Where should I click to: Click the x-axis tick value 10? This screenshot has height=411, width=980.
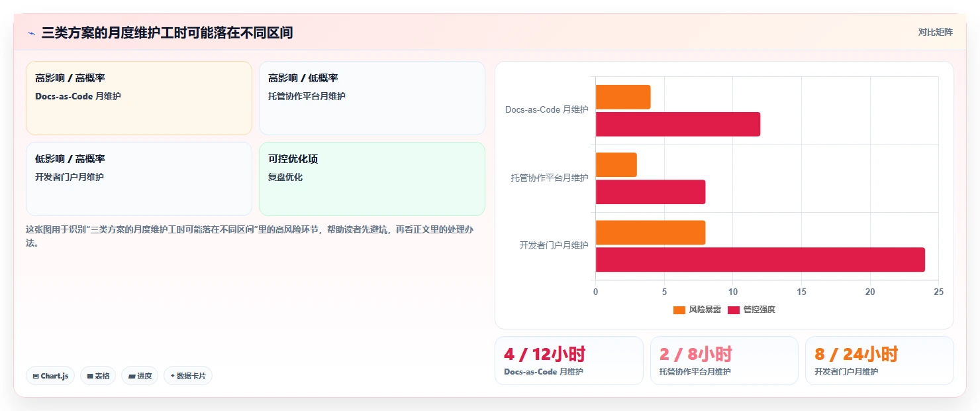click(x=732, y=292)
